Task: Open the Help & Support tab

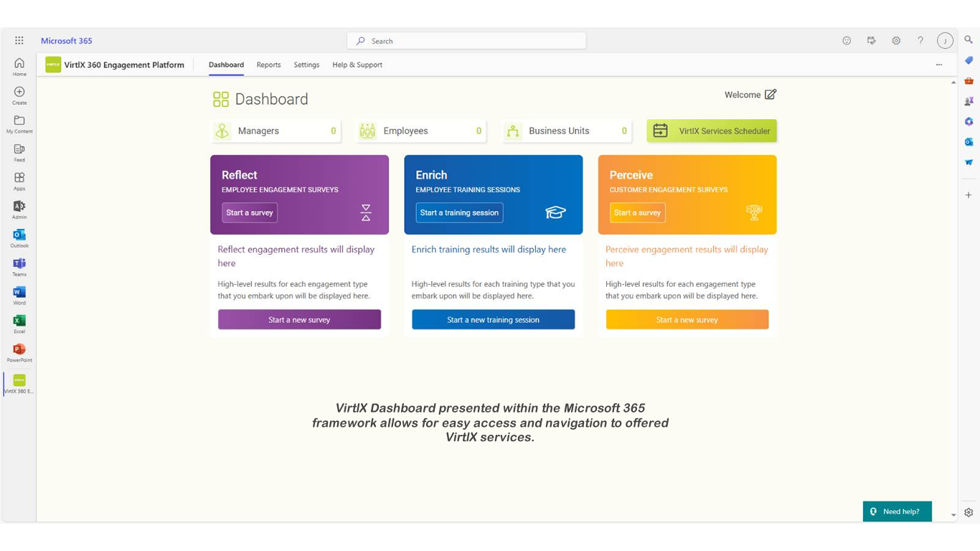Action: 357,65
